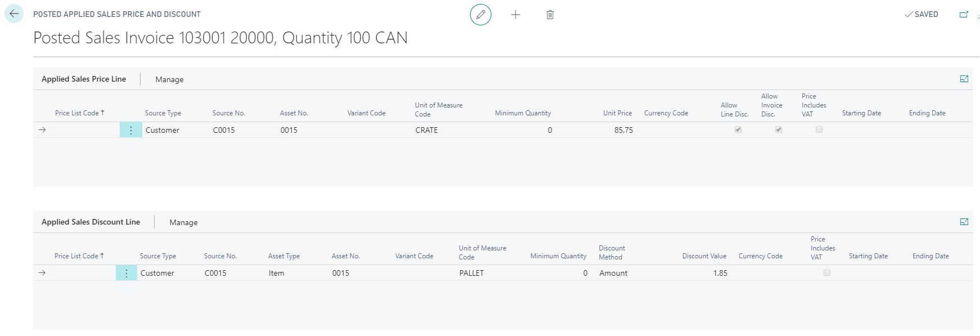980x336 pixels.
Task: Toggle Price Includes VAT in discount line
Action: click(x=827, y=273)
